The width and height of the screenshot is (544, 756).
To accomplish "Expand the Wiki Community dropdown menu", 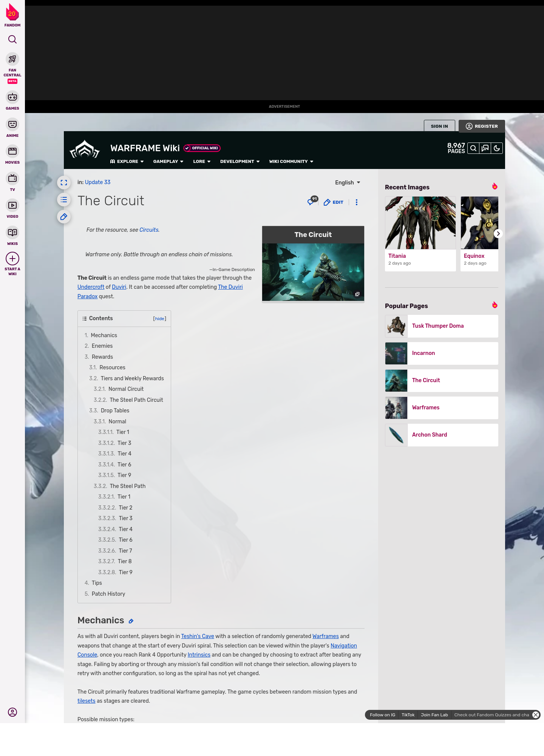I will 291,161.
